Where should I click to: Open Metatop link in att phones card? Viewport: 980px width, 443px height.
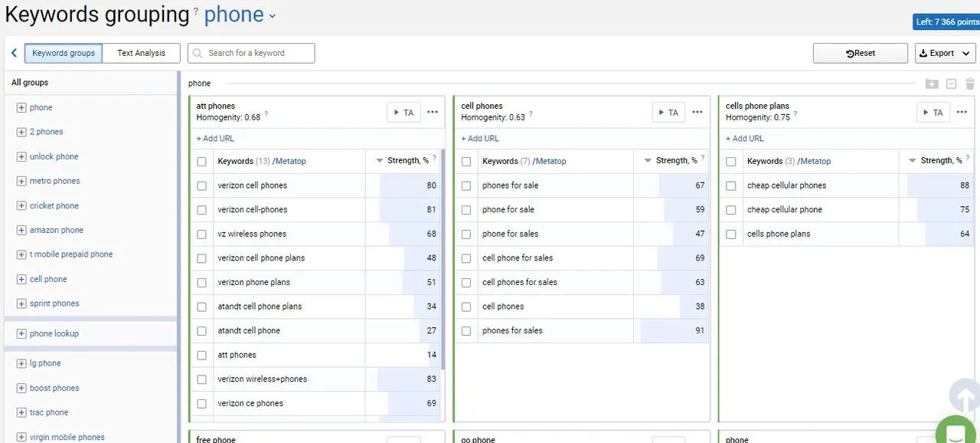tap(290, 161)
